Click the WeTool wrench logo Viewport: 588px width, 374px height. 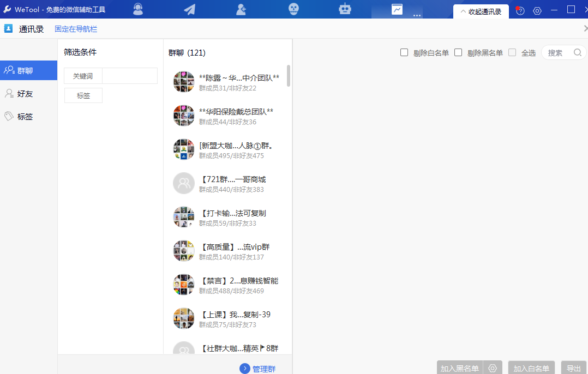7,9
